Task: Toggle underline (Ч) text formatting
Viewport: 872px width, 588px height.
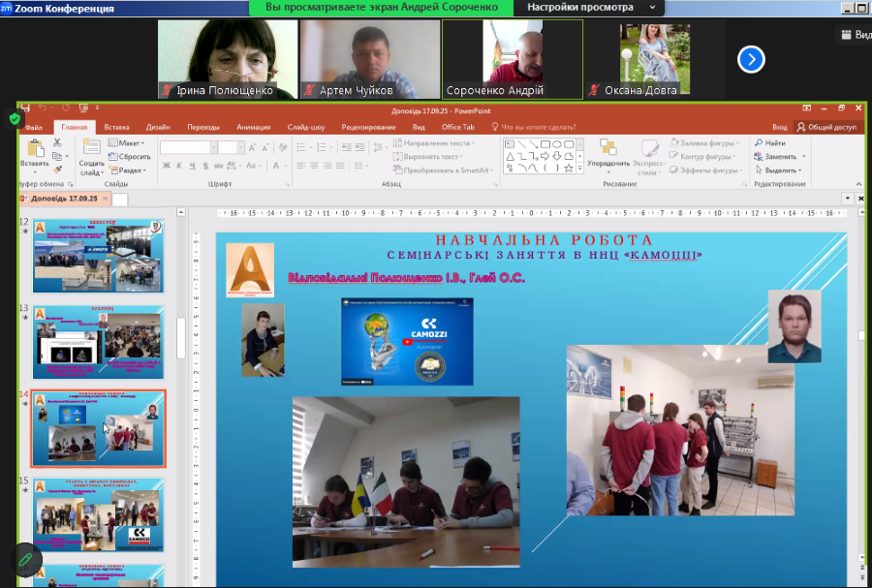Action: (193, 166)
